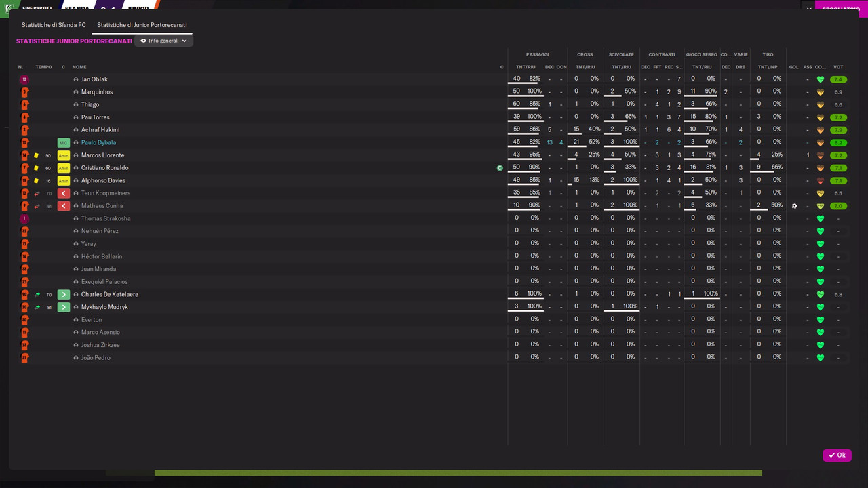Switch to Statistiche di Sfanda FC tab
The height and width of the screenshot is (488, 868).
(x=54, y=25)
